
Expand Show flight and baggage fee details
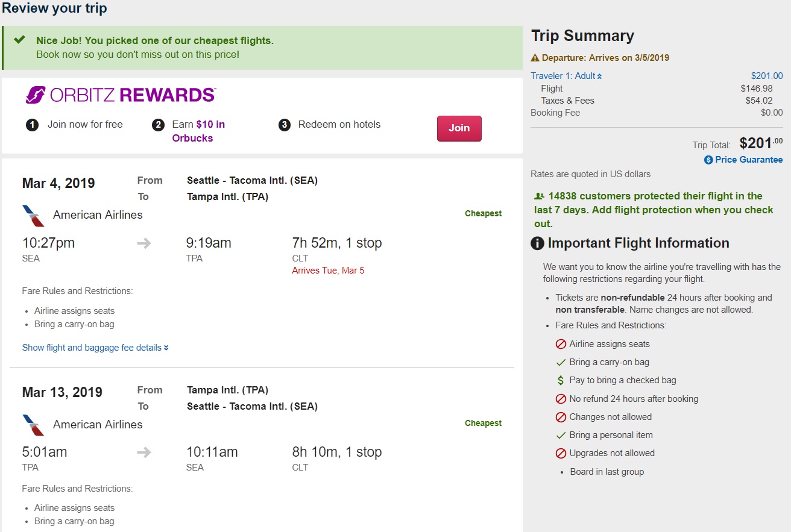[x=95, y=348]
